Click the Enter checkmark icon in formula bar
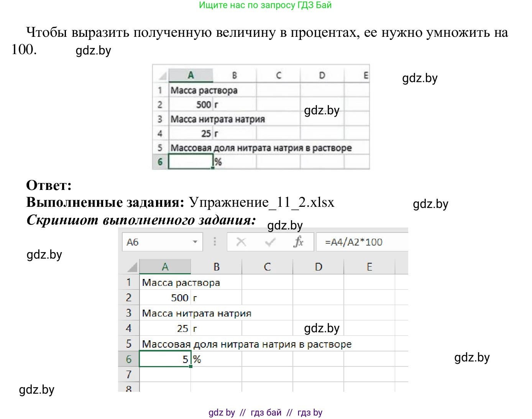Screen dimensions: 532x419 (270, 242)
